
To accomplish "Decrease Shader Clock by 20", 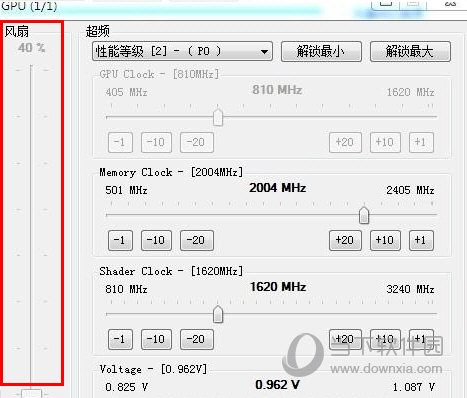I will click(x=197, y=339).
